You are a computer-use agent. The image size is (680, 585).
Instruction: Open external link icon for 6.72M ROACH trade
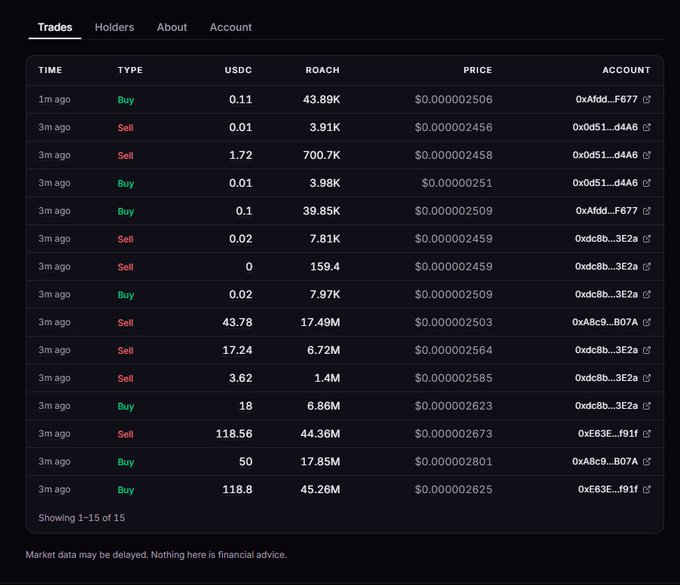coord(647,350)
